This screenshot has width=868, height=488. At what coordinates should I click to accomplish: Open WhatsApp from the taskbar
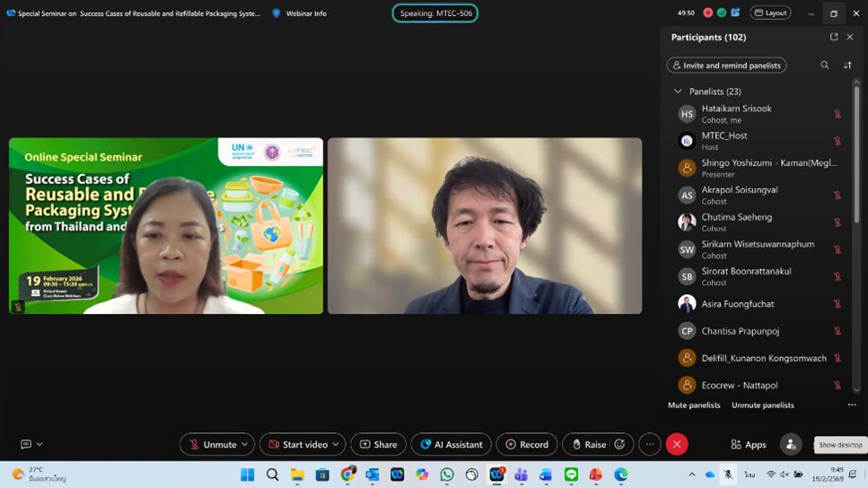pyautogui.click(x=447, y=475)
